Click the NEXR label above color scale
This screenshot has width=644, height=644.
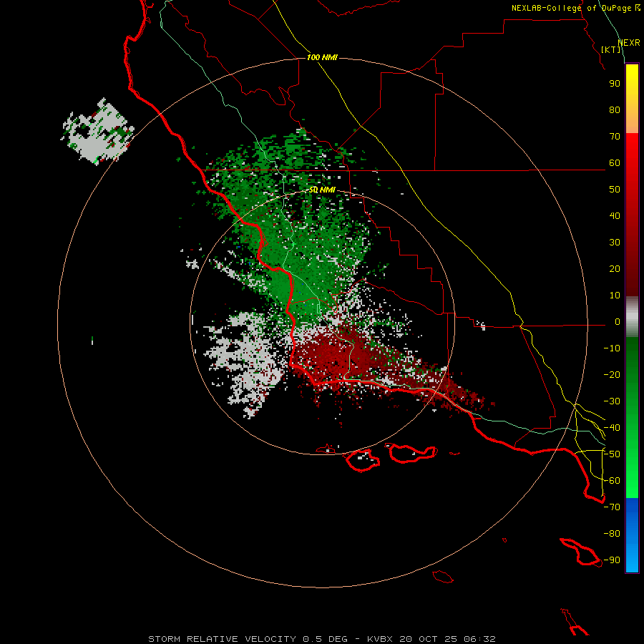tap(629, 43)
